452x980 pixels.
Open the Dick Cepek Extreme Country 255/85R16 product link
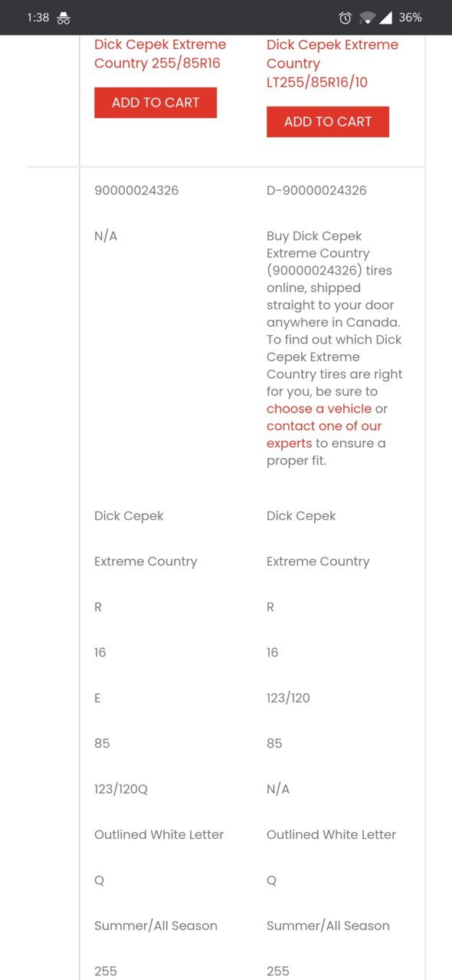pos(160,54)
